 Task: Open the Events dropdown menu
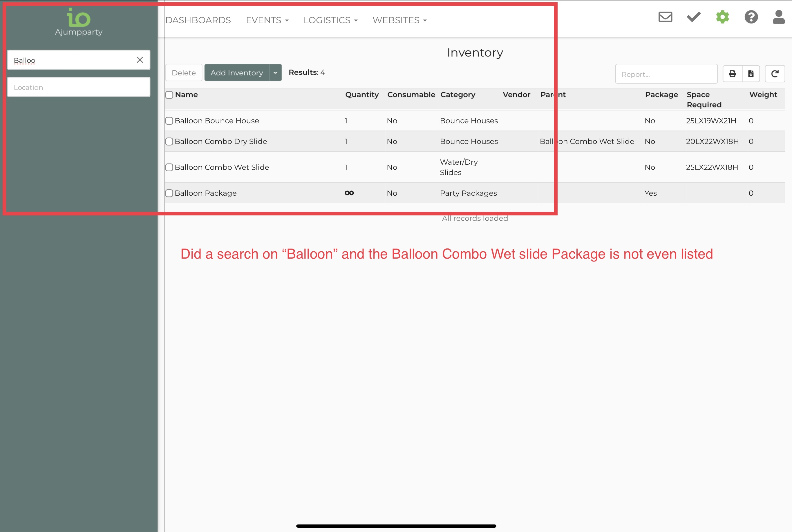[267, 20]
